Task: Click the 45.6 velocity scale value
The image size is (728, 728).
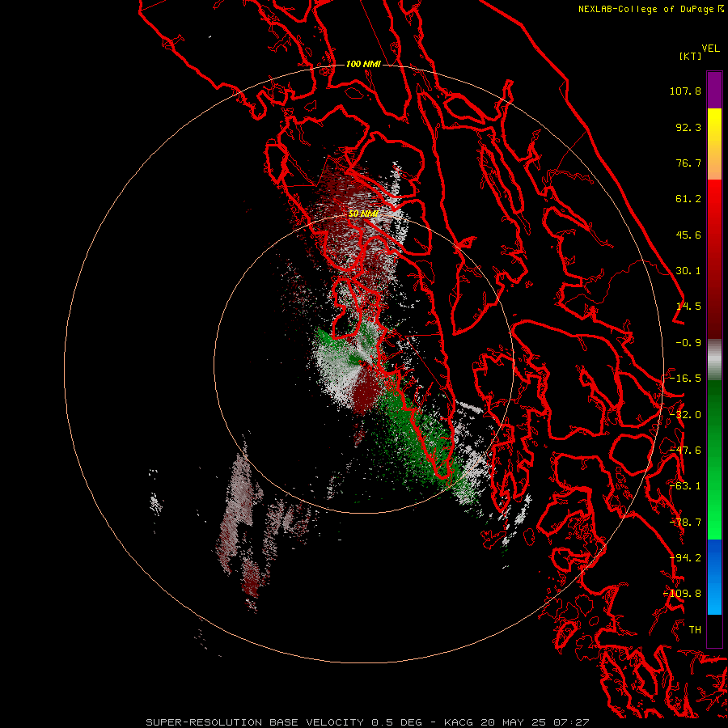Action: click(688, 235)
